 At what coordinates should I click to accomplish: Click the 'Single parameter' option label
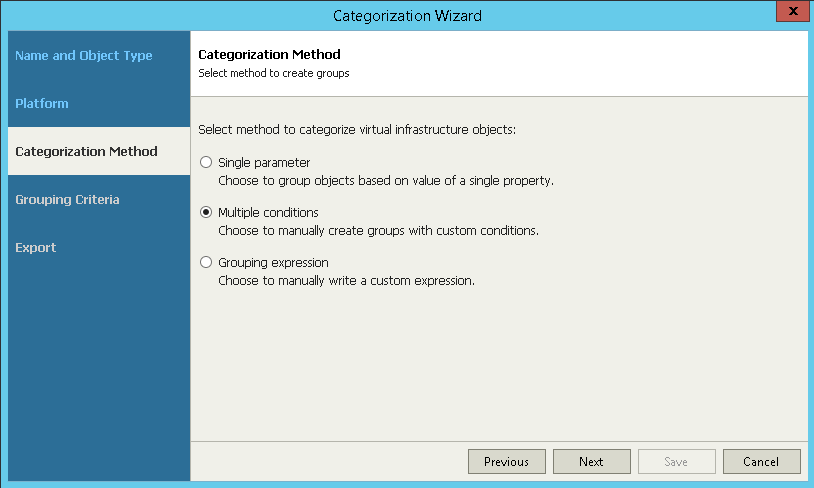pos(264,162)
